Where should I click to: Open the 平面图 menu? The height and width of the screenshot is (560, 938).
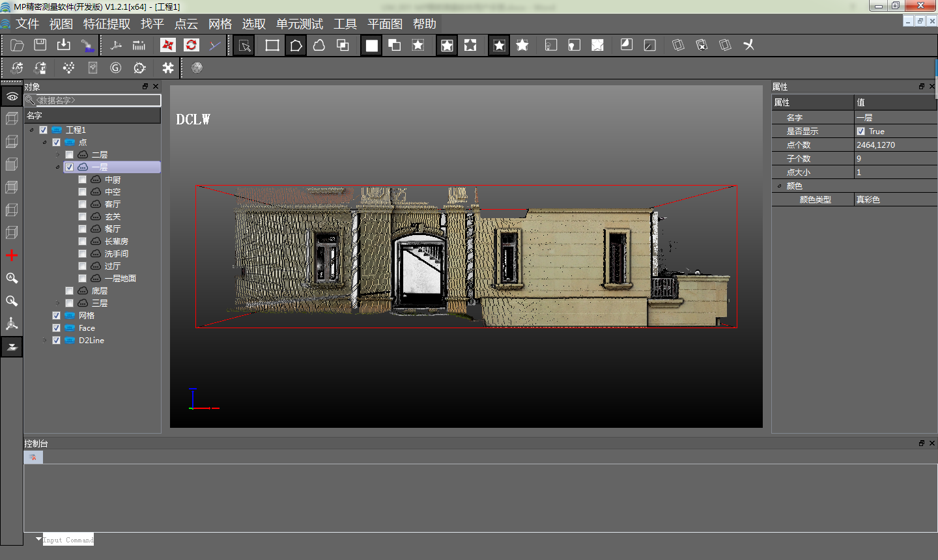coord(384,24)
